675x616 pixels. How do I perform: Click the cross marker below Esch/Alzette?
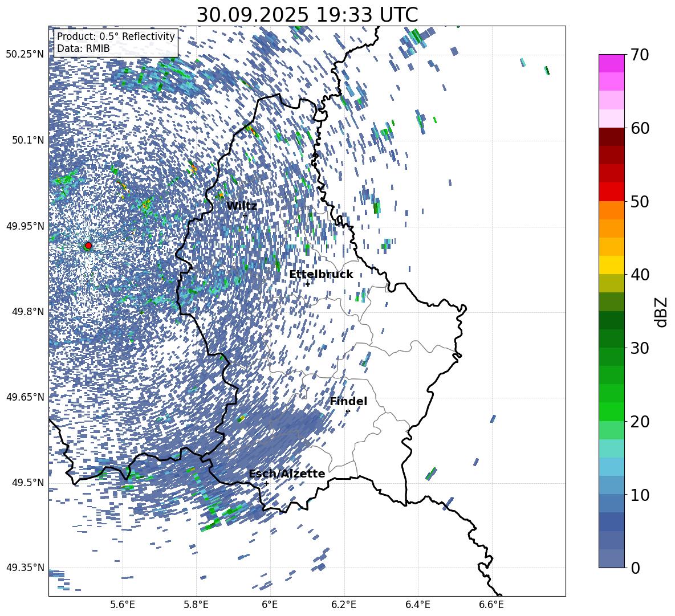(266, 483)
